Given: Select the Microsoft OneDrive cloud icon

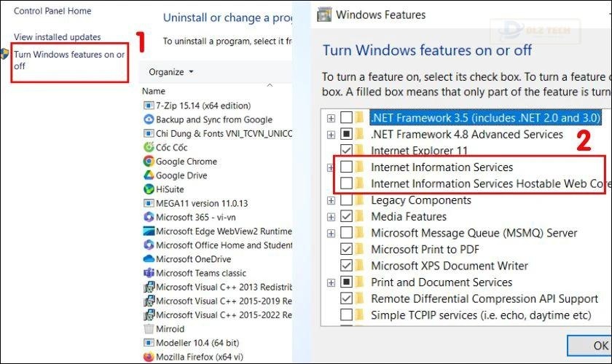Looking at the screenshot, I should (149, 259).
